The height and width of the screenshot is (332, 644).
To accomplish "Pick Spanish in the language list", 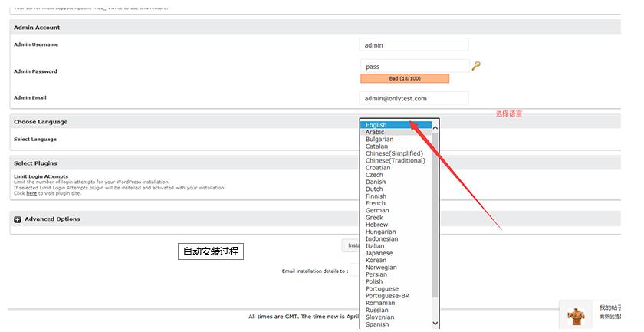I will pos(396,324).
